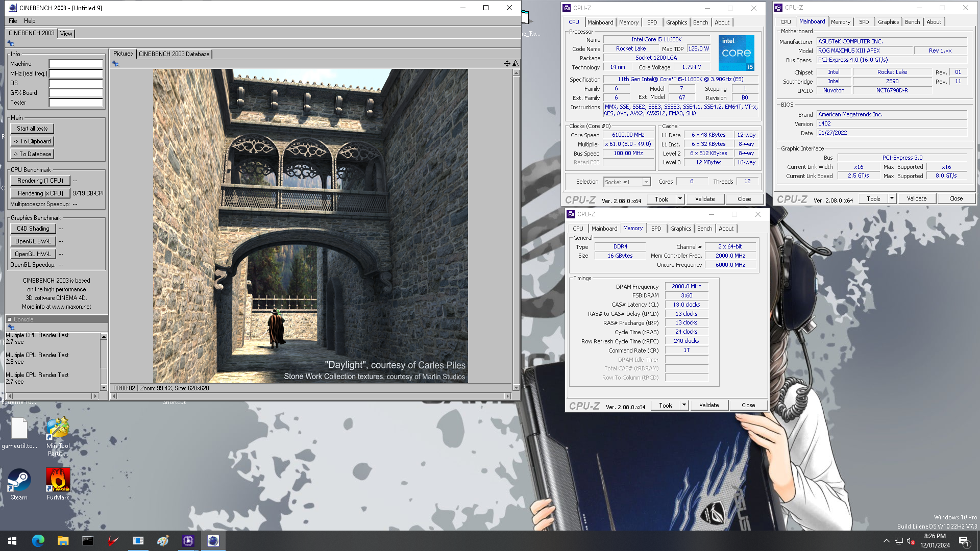Click the CINEBENCH title bar application icon

13,8
